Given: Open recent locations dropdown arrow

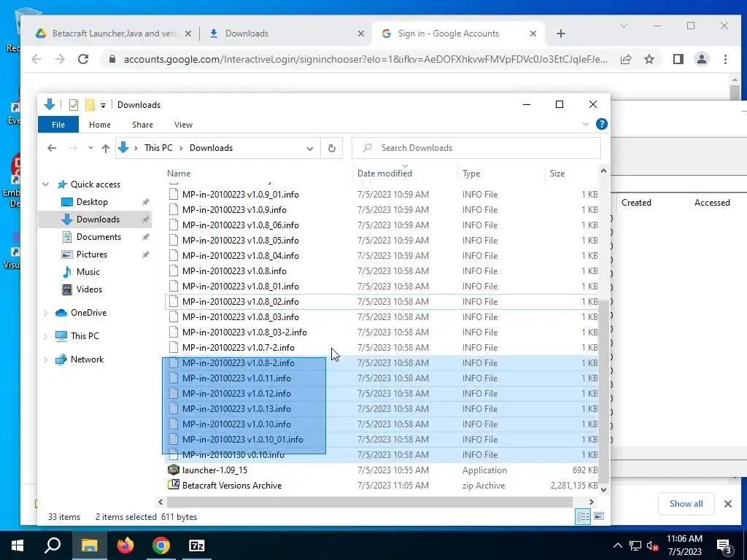Looking at the screenshot, I should click(90, 148).
